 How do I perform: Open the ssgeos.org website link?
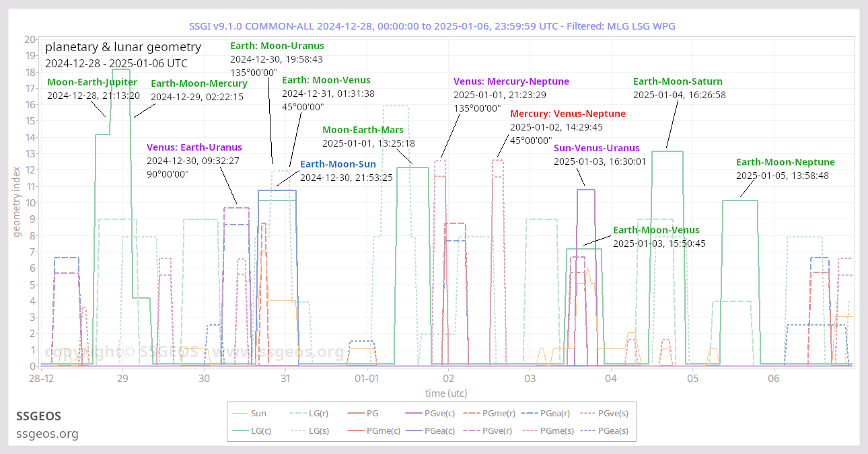tap(47, 434)
